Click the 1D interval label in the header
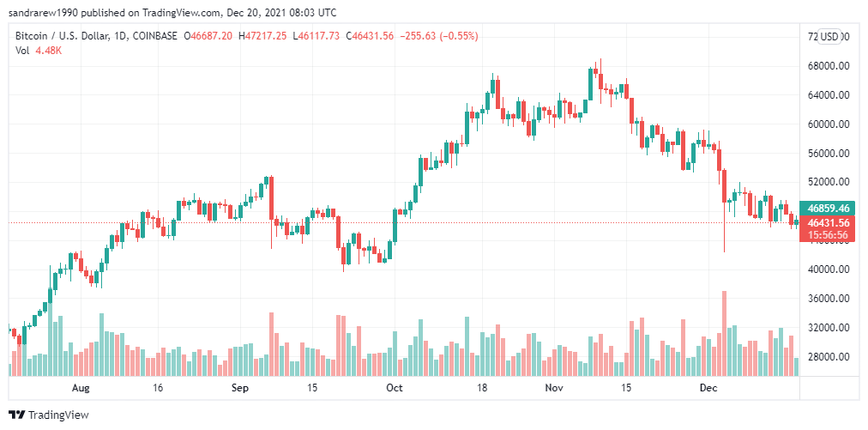Viewport: 868px width, 430px height. coord(120,36)
